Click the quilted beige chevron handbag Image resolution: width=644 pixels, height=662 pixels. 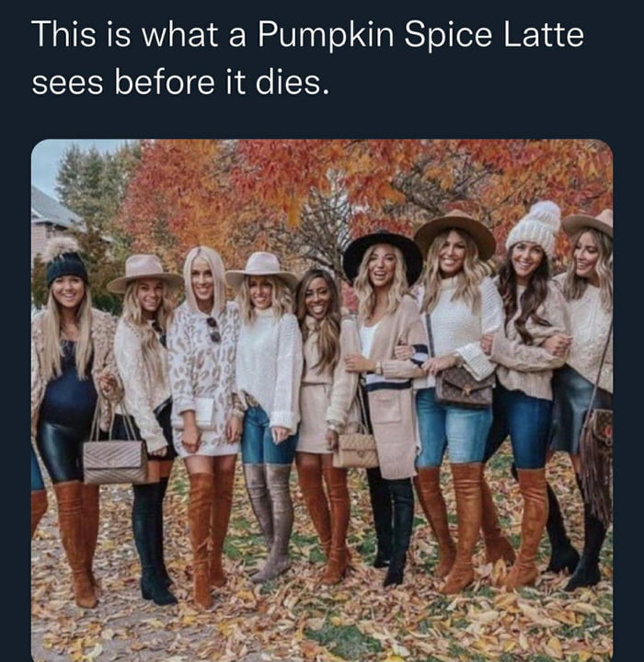[x=114, y=460]
